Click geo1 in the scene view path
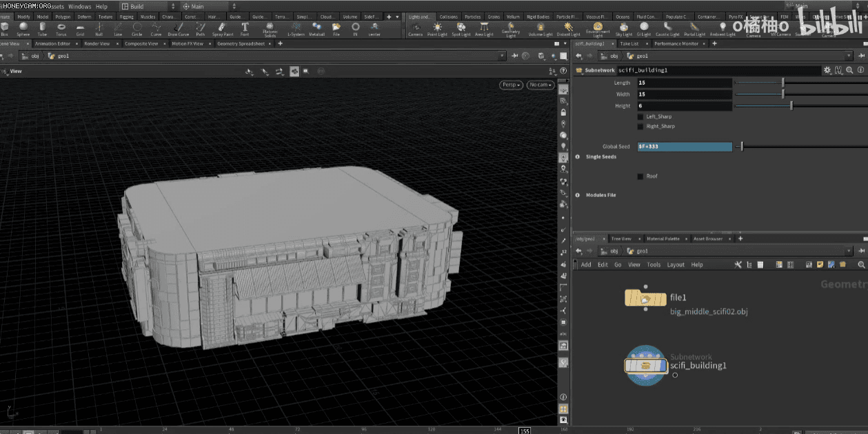868x434 pixels. [x=63, y=56]
